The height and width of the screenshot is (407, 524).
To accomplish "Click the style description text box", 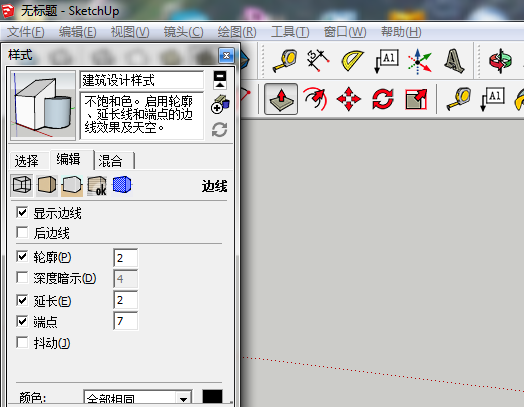I will [x=142, y=116].
